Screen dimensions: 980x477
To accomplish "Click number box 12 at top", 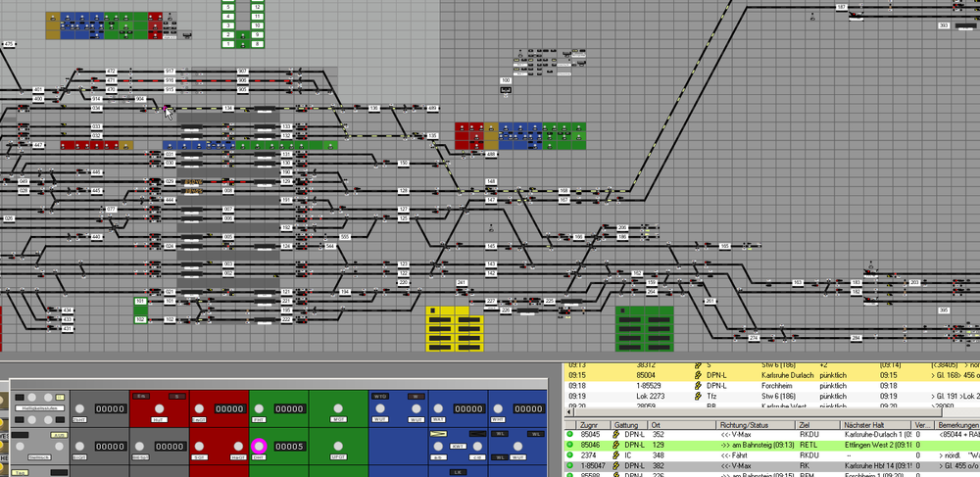I will pyautogui.click(x=258, y=7).
